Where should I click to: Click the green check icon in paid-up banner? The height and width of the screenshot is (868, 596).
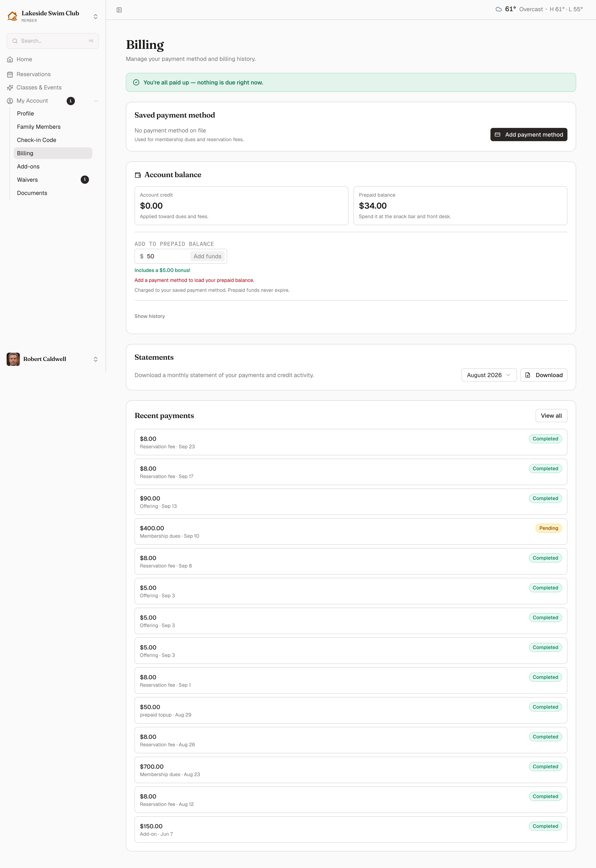pos(136,83)
